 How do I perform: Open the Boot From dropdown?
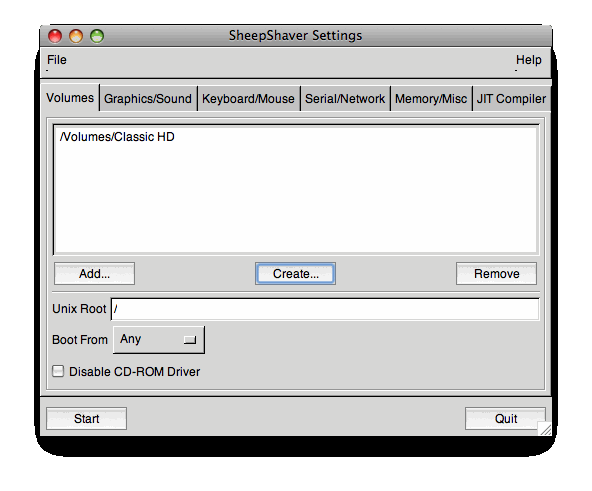pos(159,340)
